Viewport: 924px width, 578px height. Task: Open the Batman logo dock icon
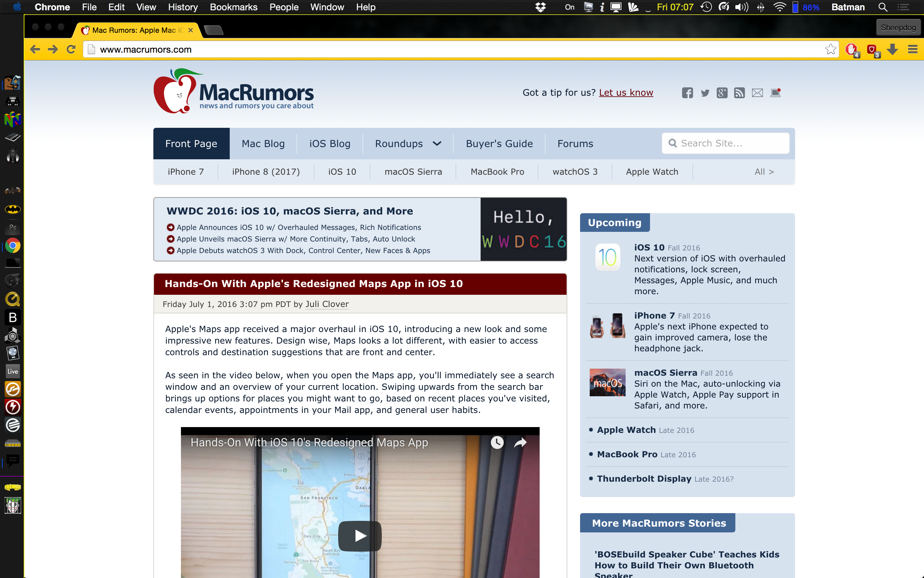13,209
